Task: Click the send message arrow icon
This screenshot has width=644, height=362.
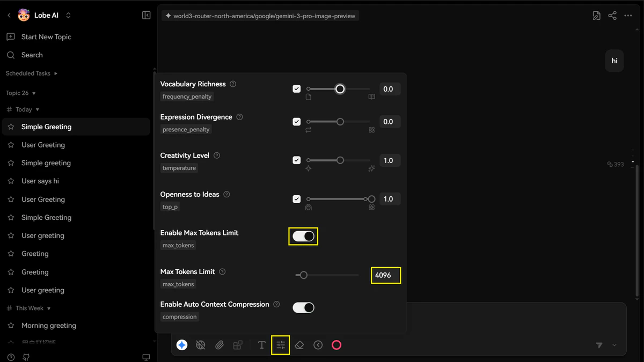Action: (599, 345)
